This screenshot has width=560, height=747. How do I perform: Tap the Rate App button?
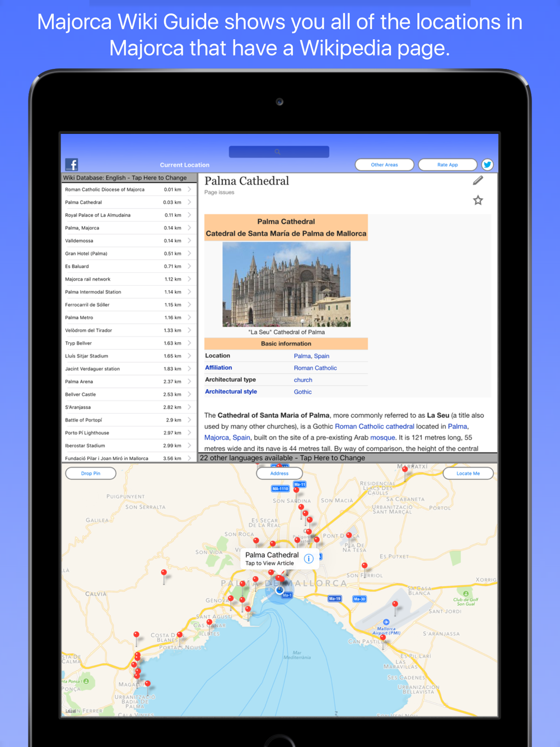point(447,165)
